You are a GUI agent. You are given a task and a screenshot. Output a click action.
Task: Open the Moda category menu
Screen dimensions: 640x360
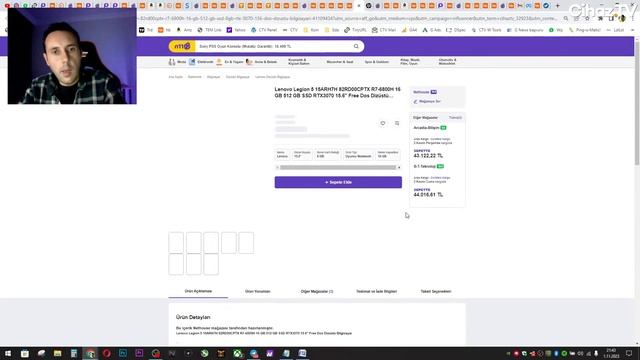(178, 62)
